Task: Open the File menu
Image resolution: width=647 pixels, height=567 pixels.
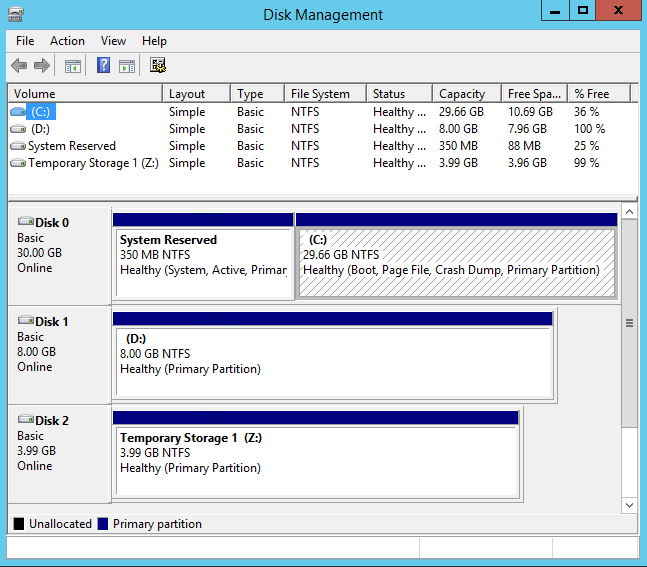Action: click(25, 41)
